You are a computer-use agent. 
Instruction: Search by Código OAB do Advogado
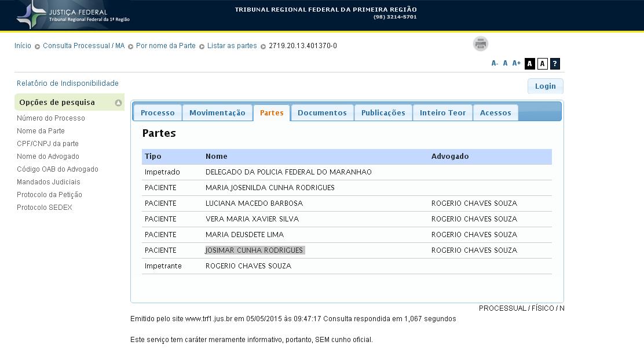coord(57,169)
